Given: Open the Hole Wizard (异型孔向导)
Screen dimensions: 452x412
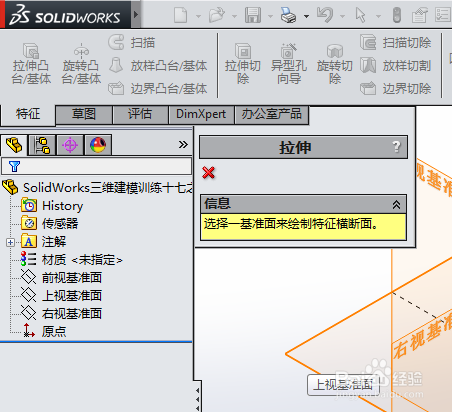Looking at the screenshot, I should 289,64.
